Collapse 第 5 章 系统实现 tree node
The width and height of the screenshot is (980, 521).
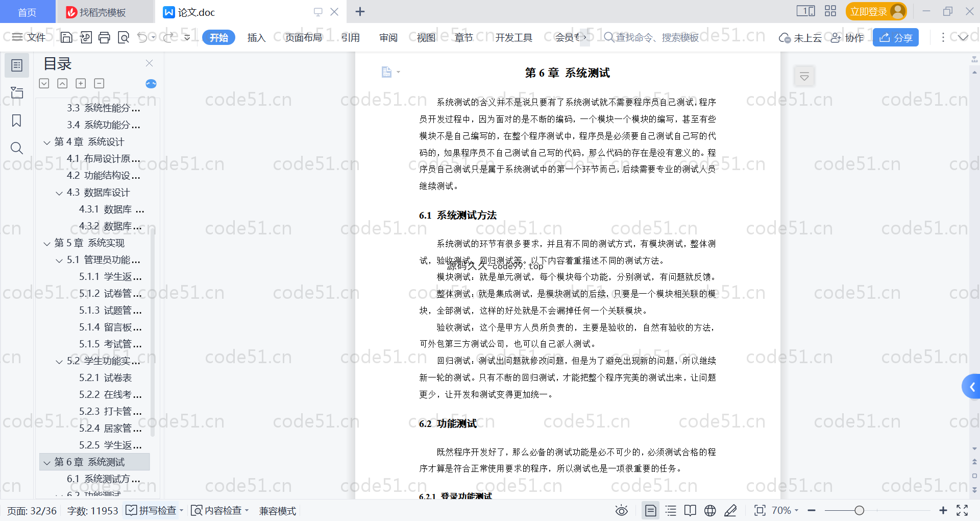(47, 243)
